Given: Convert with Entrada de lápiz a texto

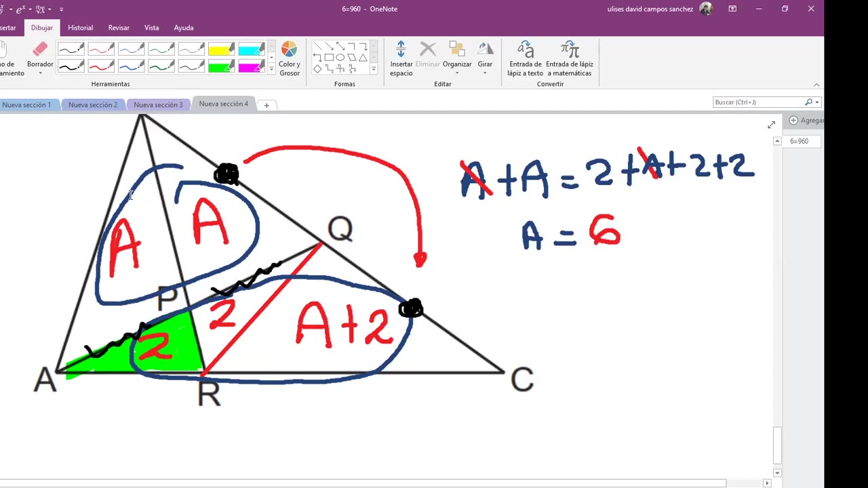Looking at the screenshot, I should point(526,58).
